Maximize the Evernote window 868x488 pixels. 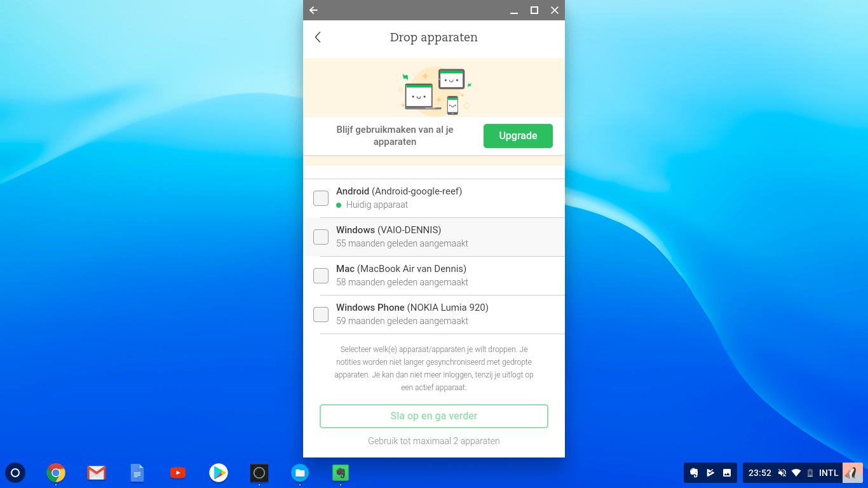coord(534,10)
